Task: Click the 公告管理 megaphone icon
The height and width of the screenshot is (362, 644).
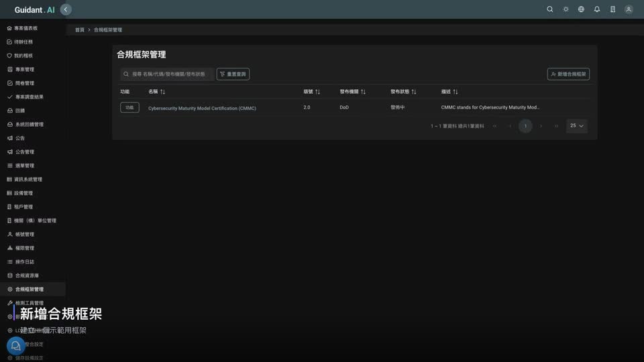Action: (10, 152)
